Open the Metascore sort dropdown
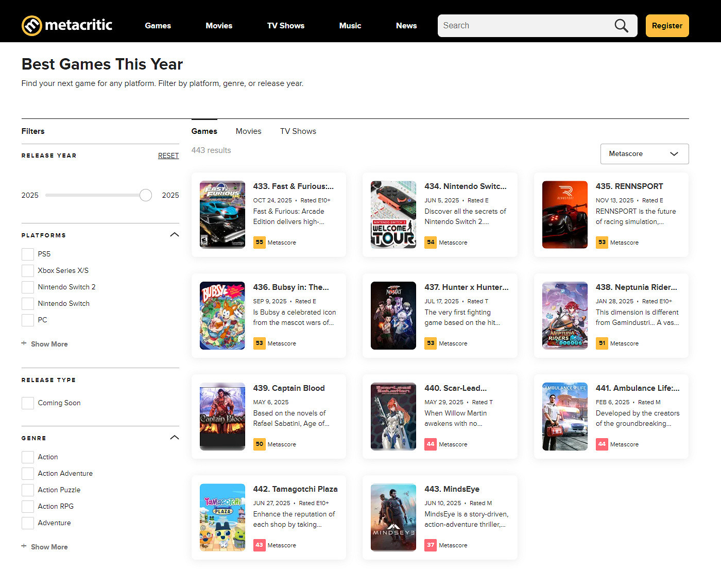The width and height of the screenshot is (721, 588). pyautogui.click(x=644, y=154)
